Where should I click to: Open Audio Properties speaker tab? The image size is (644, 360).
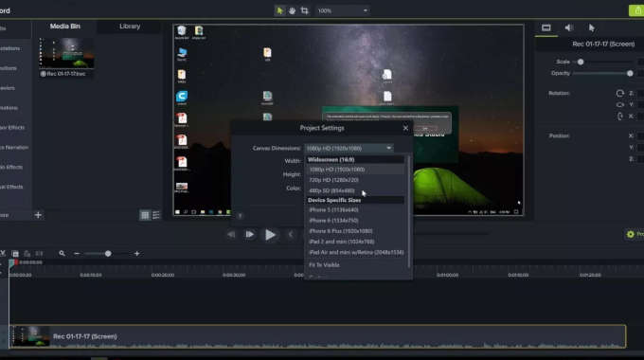click(x=569, y=27)
